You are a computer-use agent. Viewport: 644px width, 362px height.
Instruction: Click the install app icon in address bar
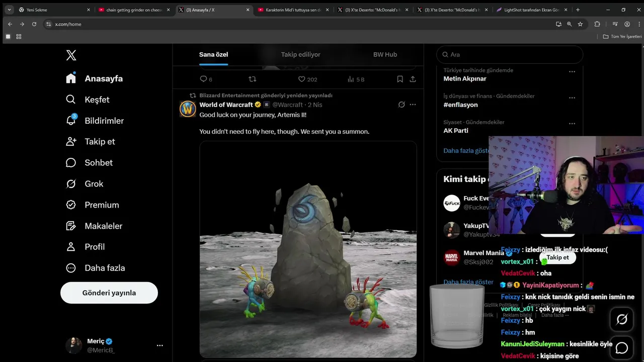[x=558, y=24]
